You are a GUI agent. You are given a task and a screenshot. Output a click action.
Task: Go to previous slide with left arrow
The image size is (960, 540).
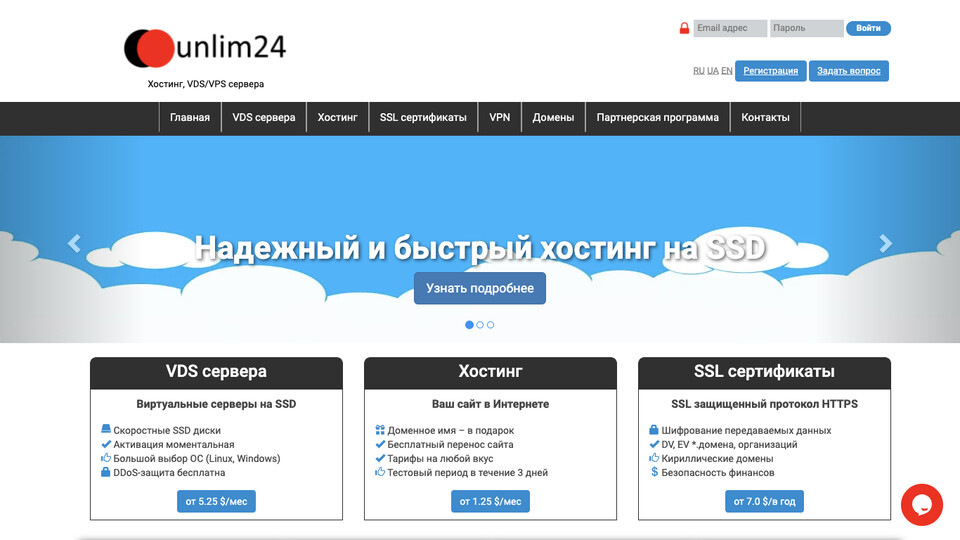tap(74, 243)
